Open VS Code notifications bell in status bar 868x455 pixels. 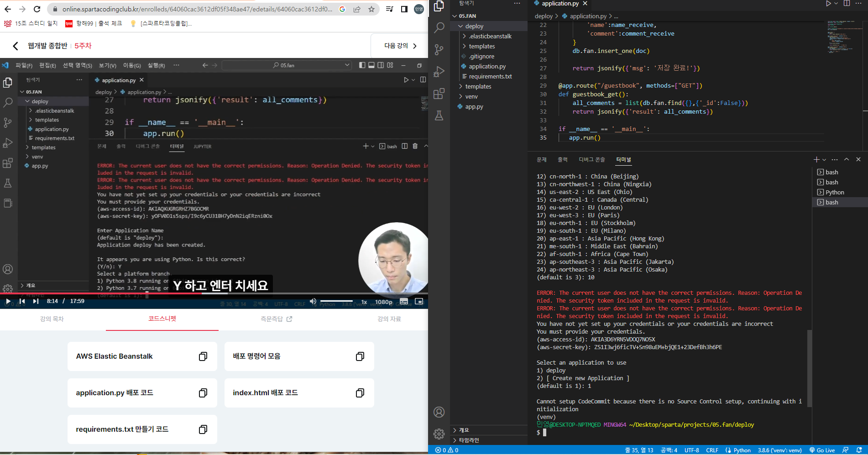[x=859, y=450]
